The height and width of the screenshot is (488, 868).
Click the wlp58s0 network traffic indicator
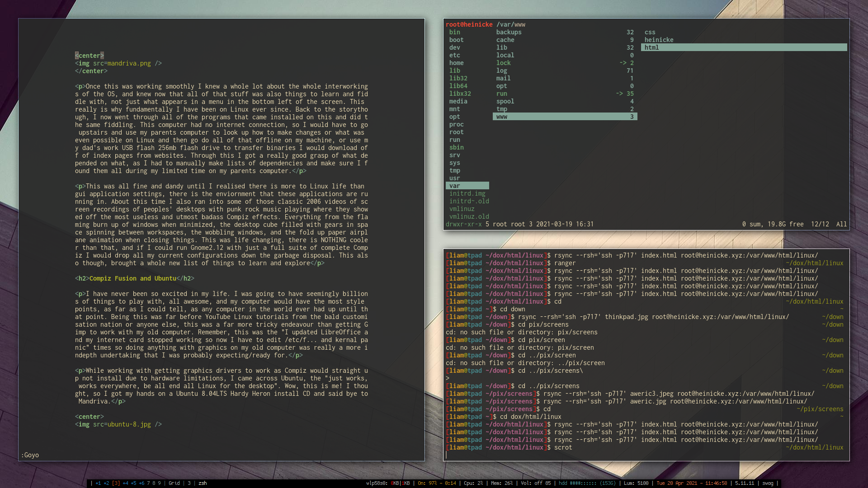coord(388,483)
